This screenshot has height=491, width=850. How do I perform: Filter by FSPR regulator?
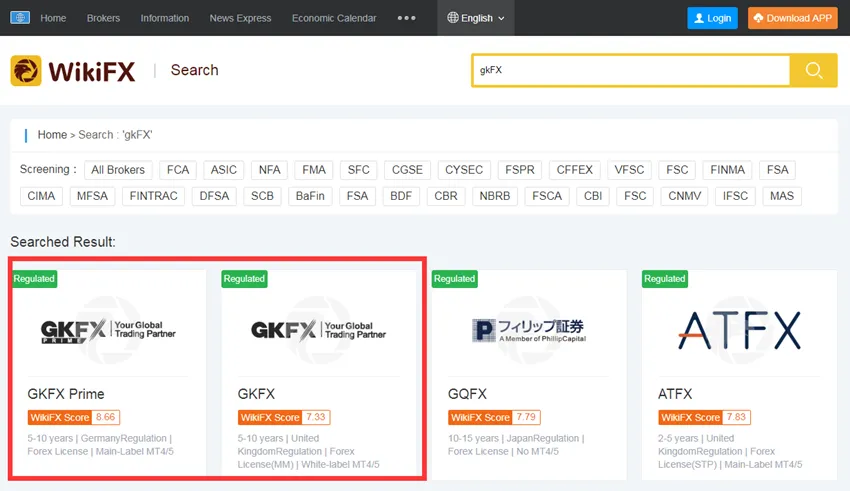520,170
